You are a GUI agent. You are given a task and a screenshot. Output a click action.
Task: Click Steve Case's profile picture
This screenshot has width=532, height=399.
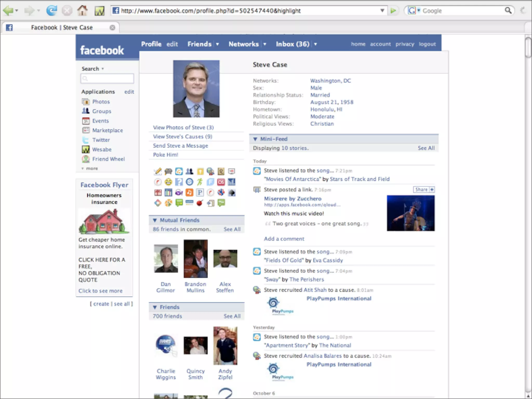(x=196, y=89)
